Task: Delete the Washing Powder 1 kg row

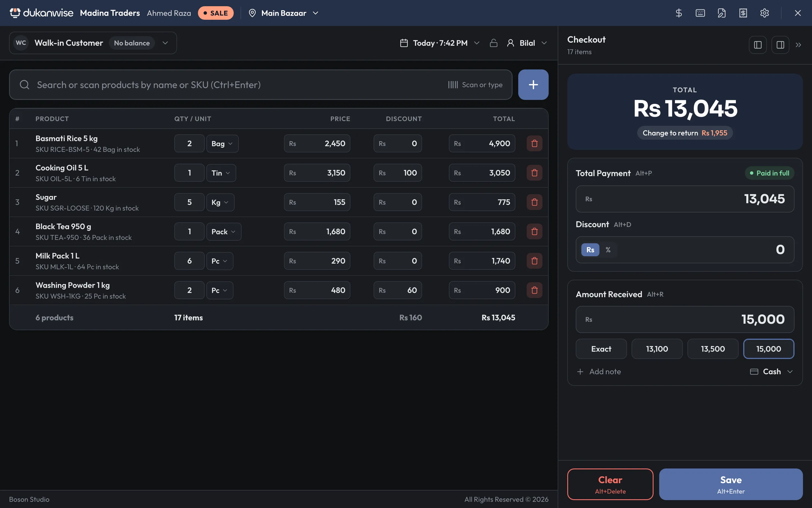Action: (x=535, y=290)
